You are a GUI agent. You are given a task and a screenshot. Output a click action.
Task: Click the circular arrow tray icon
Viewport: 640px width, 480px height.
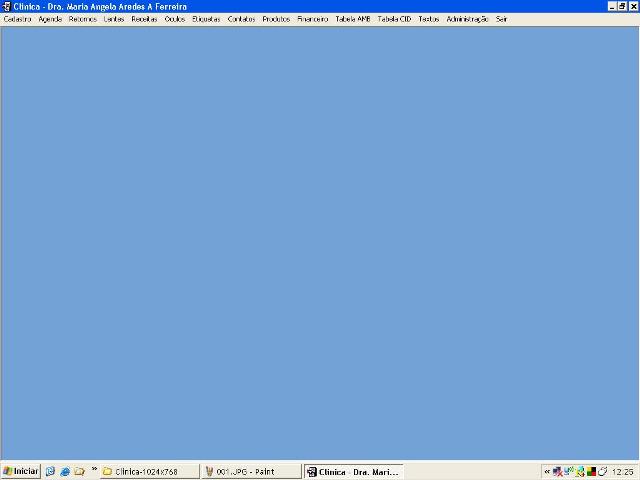pyautogui.click(x=602, y=472)
